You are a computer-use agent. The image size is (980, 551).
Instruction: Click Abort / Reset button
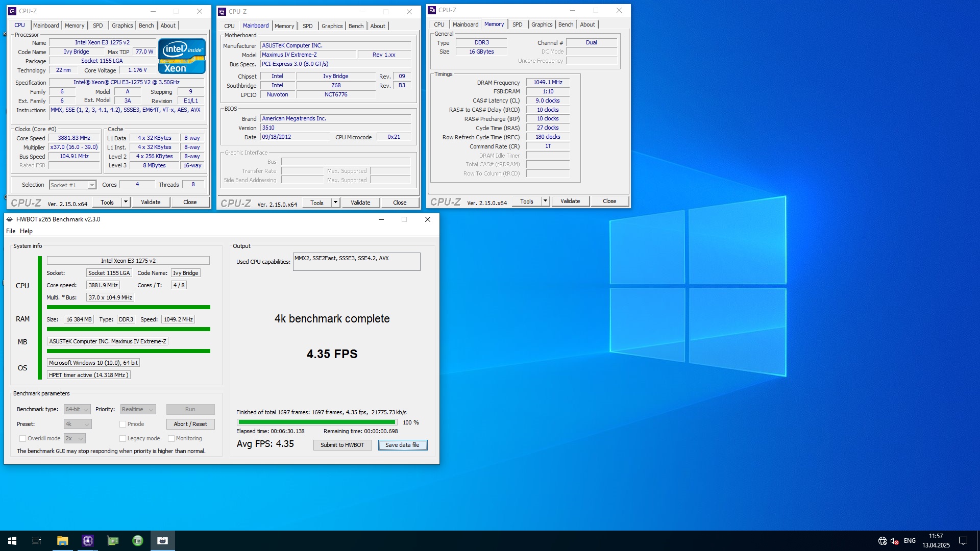click(190, 424)
